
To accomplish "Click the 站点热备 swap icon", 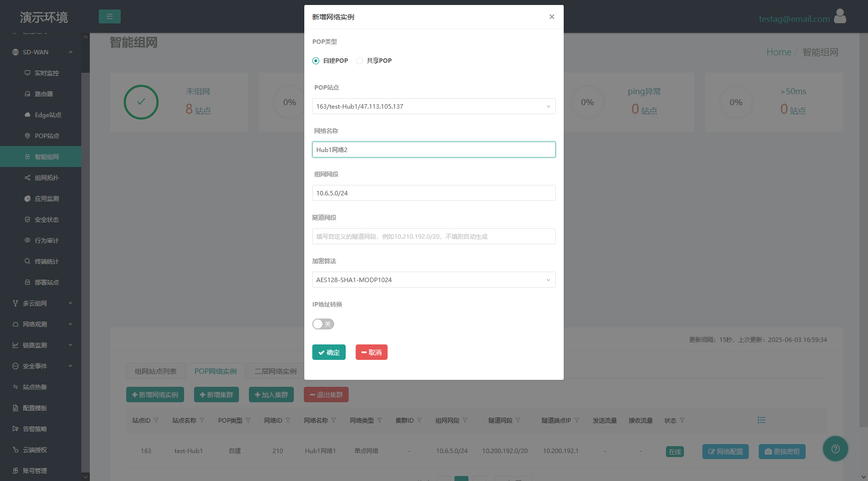I will (15, 387).
